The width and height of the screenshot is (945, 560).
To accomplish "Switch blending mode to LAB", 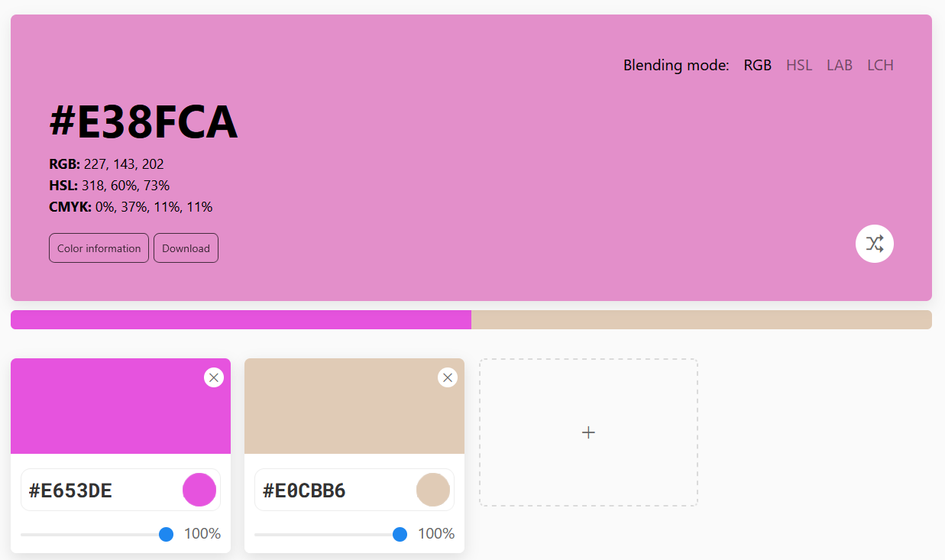I will pos(840,65).
